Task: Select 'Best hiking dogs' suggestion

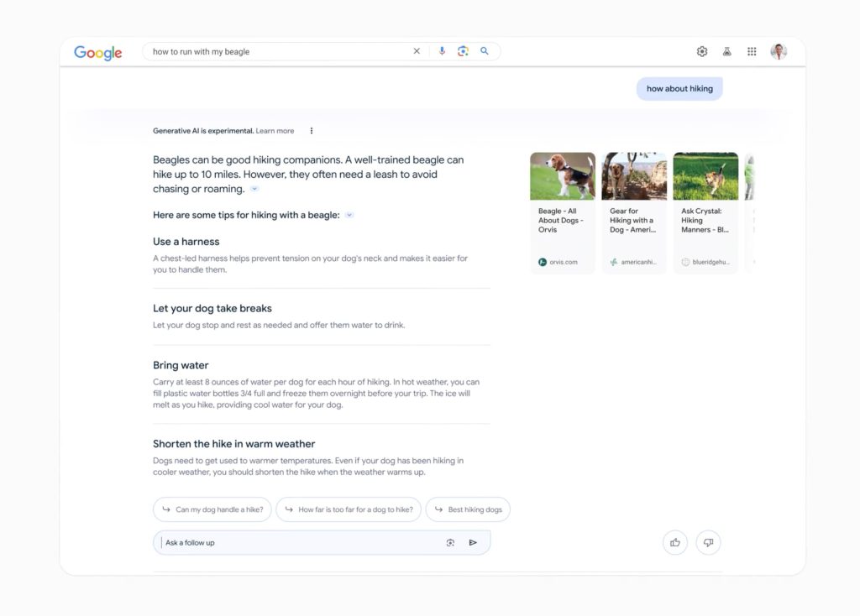Action: point(468,509)
